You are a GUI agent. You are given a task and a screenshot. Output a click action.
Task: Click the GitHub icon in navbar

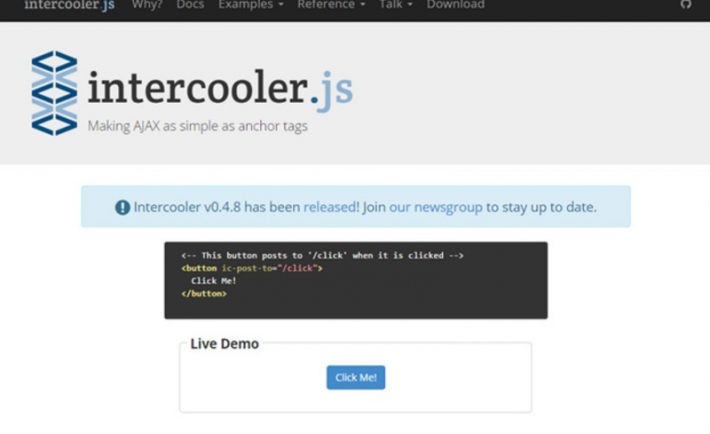(x=686, y=4)
